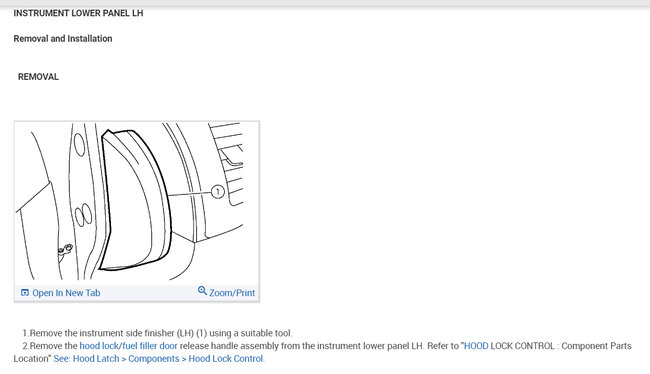Click the magnifier Zoom/Print icon
This screenshot has width=650, height=374.
202,291
